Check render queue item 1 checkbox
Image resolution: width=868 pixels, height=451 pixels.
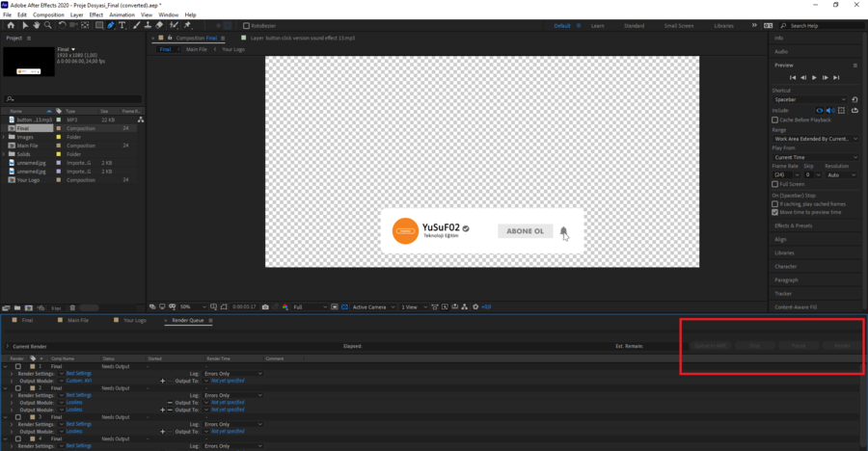tap(17, 367)
